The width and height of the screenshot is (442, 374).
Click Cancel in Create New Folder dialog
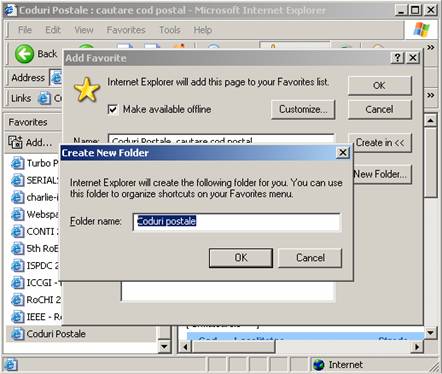tap(310, 258)
